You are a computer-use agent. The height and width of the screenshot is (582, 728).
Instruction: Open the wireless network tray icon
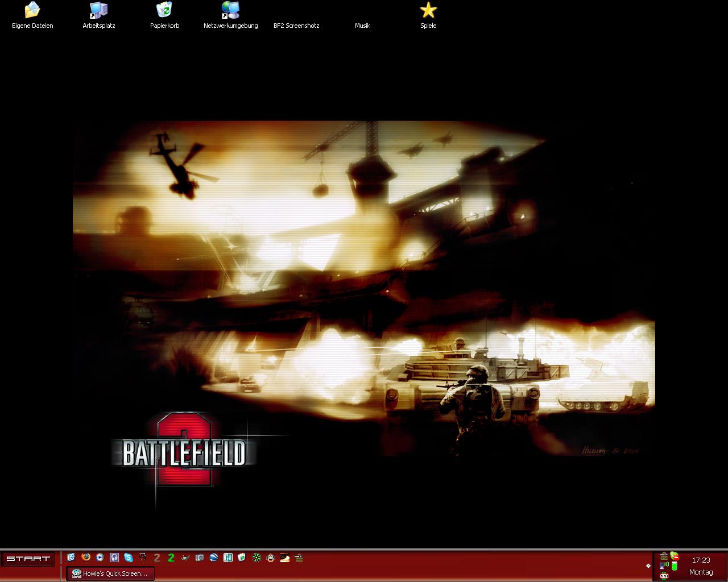click(x=664, y=565)
